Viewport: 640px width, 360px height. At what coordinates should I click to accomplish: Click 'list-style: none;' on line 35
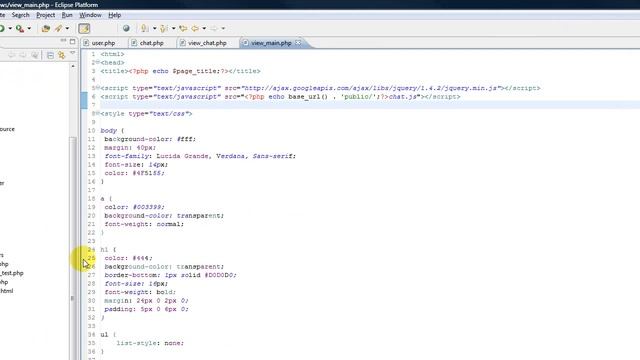tap(150, 343)
